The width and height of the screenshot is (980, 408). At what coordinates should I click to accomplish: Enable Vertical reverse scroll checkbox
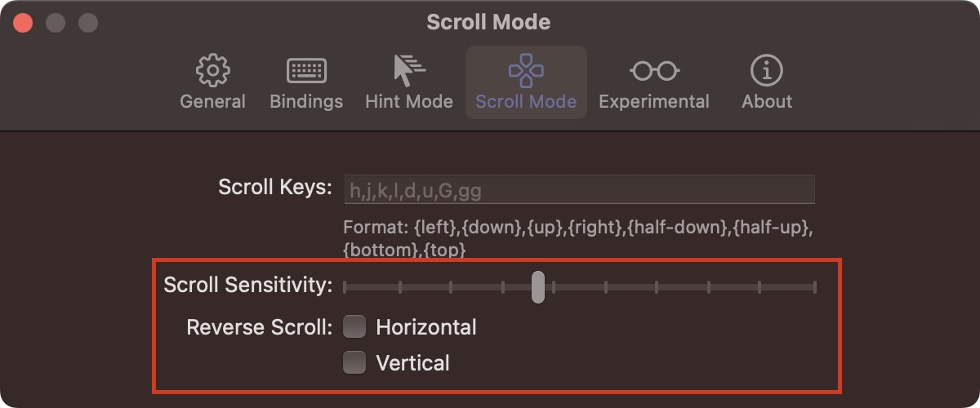tap(354, 362)
